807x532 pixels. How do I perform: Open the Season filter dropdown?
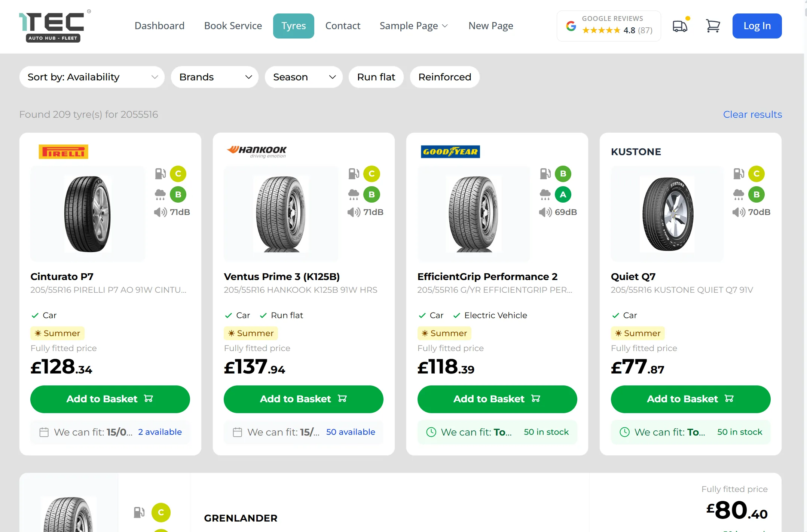click(303, 77)
